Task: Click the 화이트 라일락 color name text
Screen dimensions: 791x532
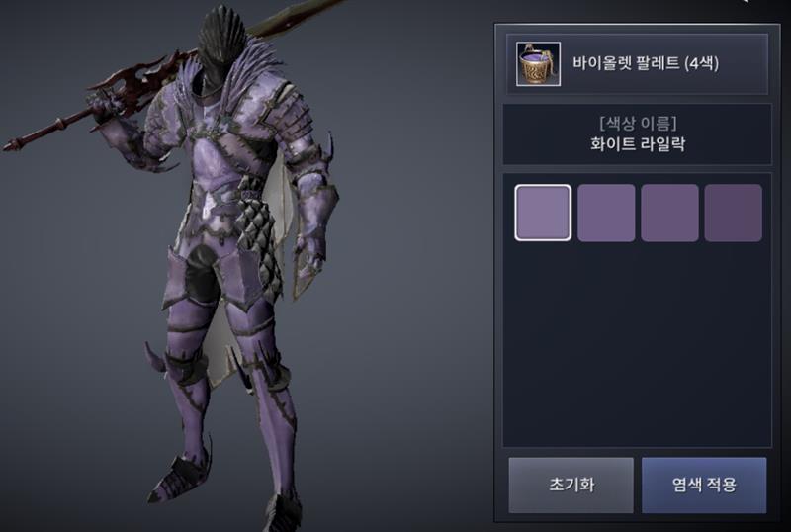Action: coord(638,144)
